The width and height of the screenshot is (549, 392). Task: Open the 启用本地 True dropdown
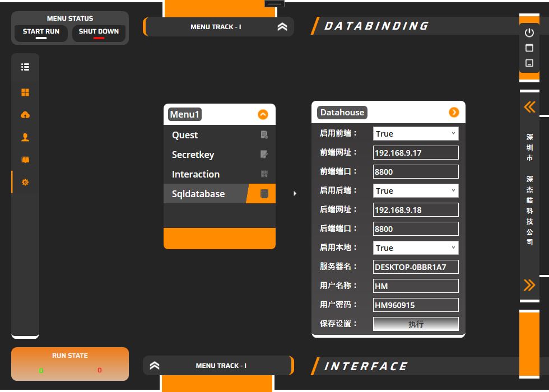[x=416, y=248]
